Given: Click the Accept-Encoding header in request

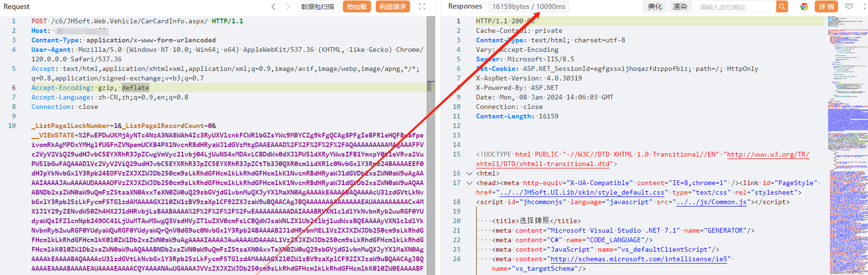Looking at the screenshot, I should [x=90, y=88].
